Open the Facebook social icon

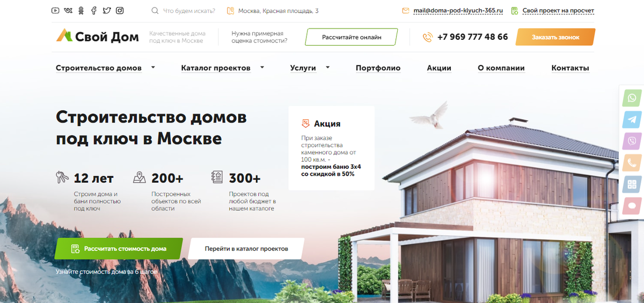(94, 11)
